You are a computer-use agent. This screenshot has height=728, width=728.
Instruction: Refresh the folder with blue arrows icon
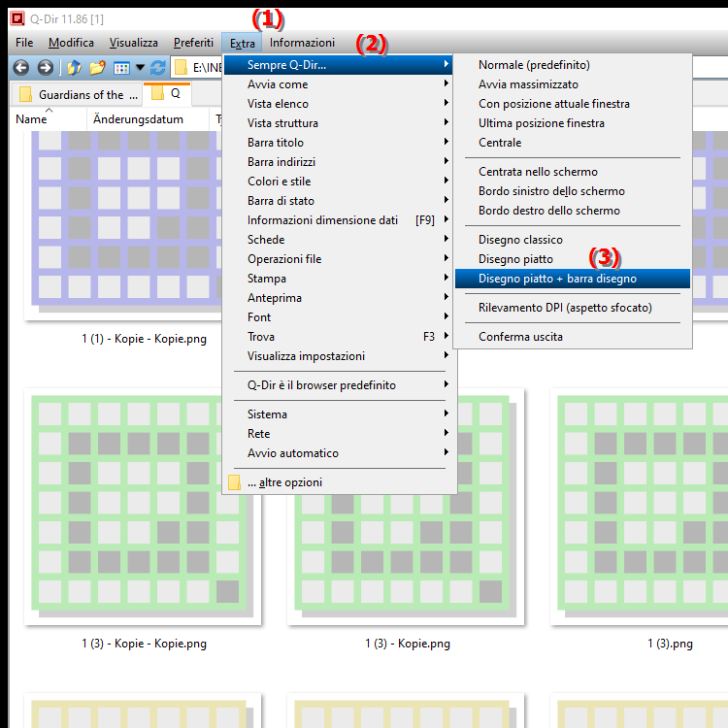157,67
